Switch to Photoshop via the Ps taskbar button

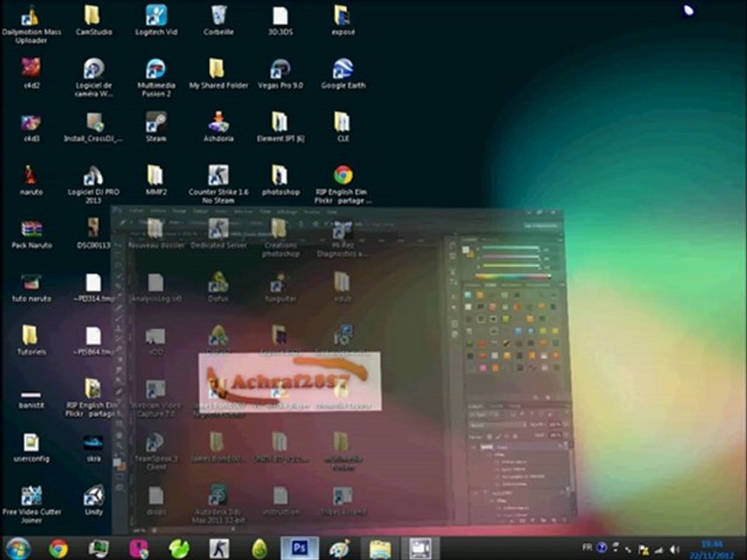[x=299, y=548]
